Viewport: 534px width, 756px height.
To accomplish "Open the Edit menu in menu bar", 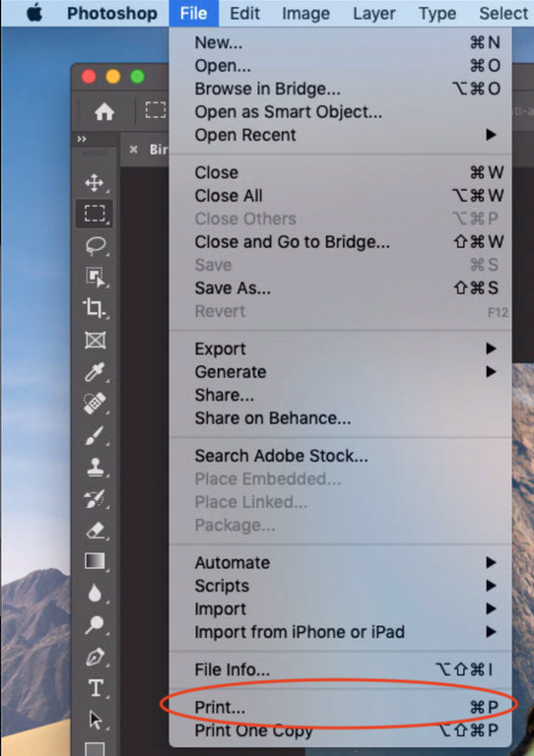I will click(x=244, y=13).
